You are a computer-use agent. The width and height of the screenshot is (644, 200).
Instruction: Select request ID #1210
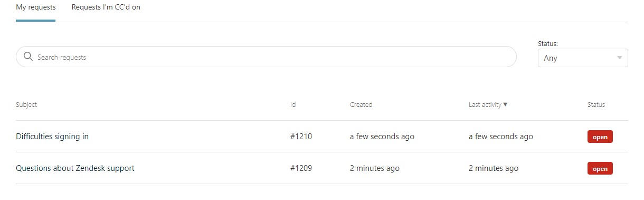coord(301,137)
